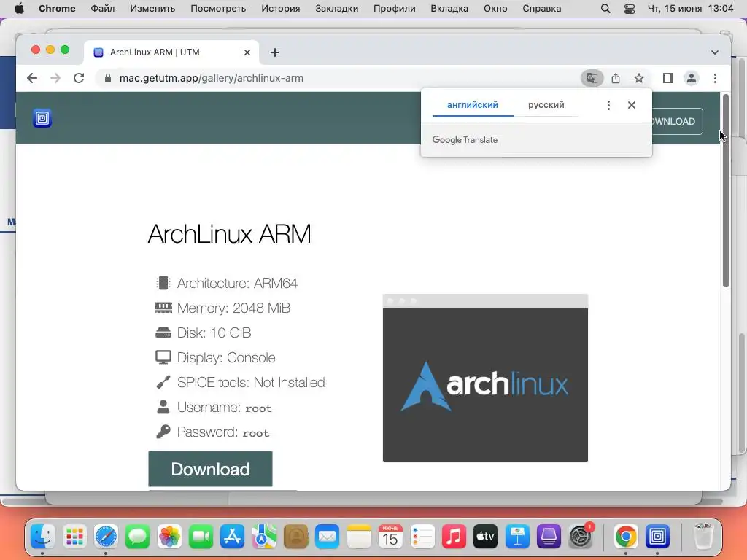Open Google Chrome from the Dock
This screenshot has height=560, width=747.
(626, 537)
